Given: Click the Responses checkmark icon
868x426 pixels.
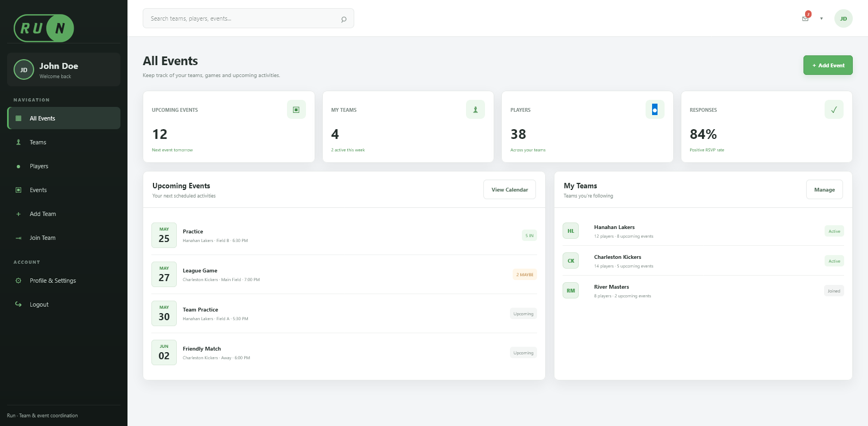Looking at the screenshot, I should click(834, 110).
